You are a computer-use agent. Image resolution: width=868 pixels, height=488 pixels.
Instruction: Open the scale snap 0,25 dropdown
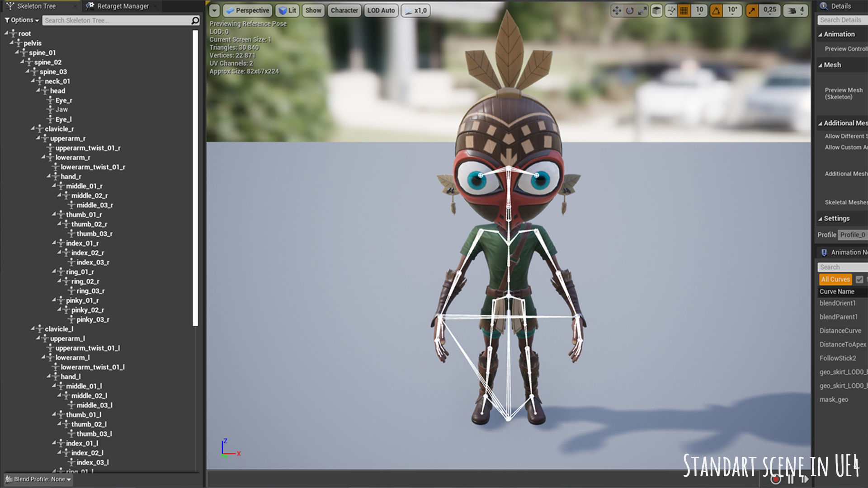pos(769,10)
